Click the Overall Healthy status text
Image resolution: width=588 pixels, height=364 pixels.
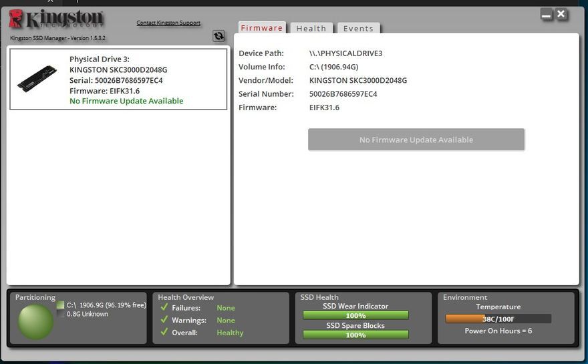230,333
